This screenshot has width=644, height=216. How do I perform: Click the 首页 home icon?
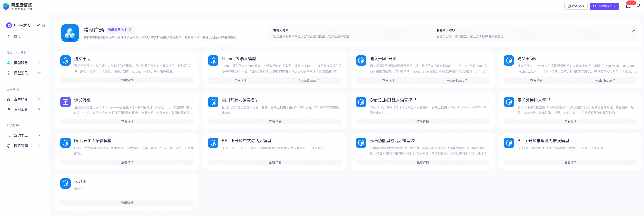[9, 37]
